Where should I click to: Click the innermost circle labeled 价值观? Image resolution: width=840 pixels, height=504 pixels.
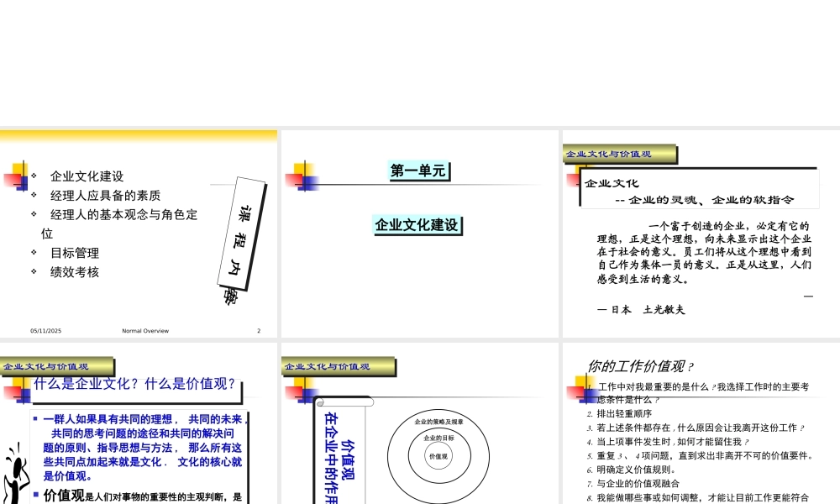438,456
